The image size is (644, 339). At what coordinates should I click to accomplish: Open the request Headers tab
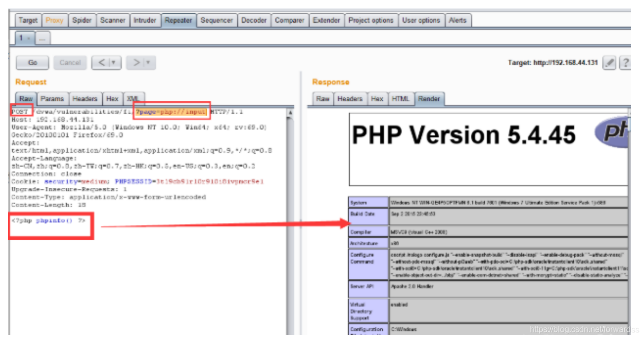coord(85,99)
